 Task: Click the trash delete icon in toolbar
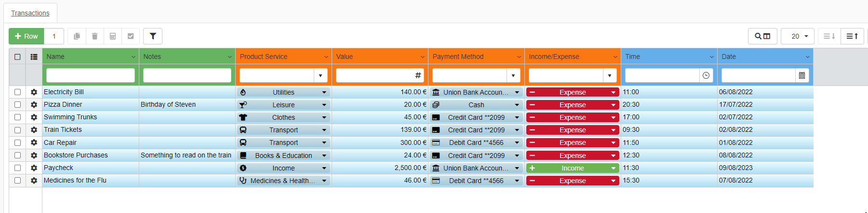click(94, 36)
